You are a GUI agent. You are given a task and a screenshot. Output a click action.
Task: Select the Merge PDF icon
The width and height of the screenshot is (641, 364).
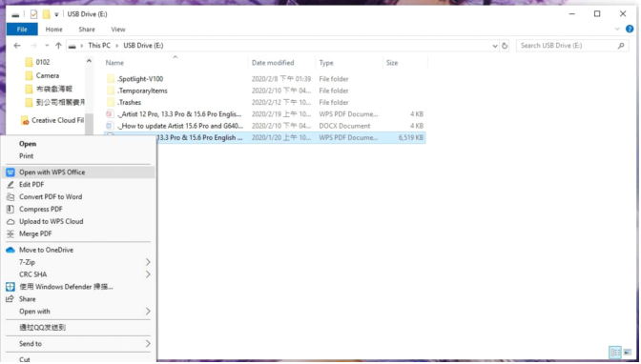pos(10,233)
